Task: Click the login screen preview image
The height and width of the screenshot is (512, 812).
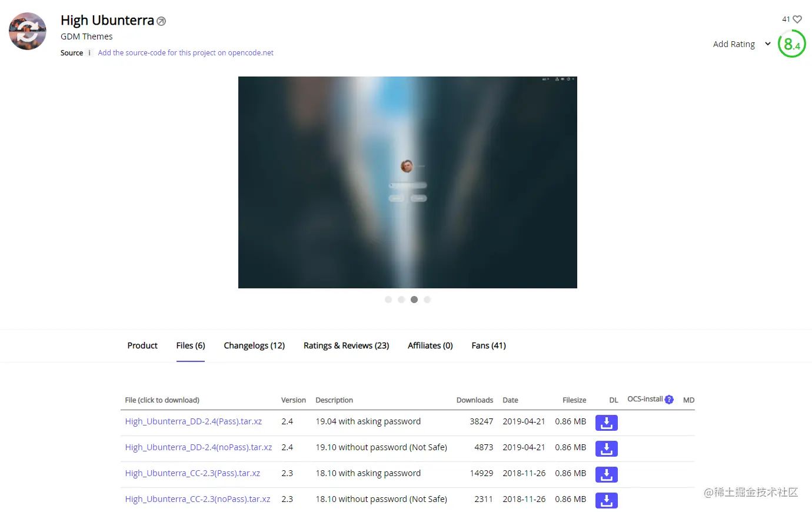Action: [408, 182]
